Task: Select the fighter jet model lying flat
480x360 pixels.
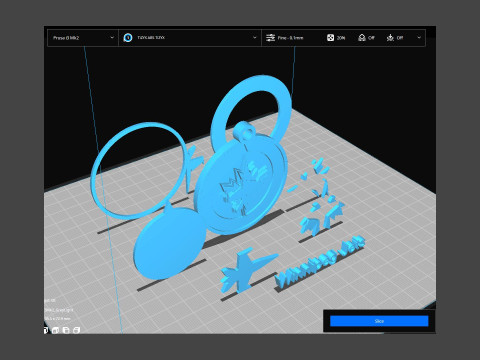Action: point(245,272)
